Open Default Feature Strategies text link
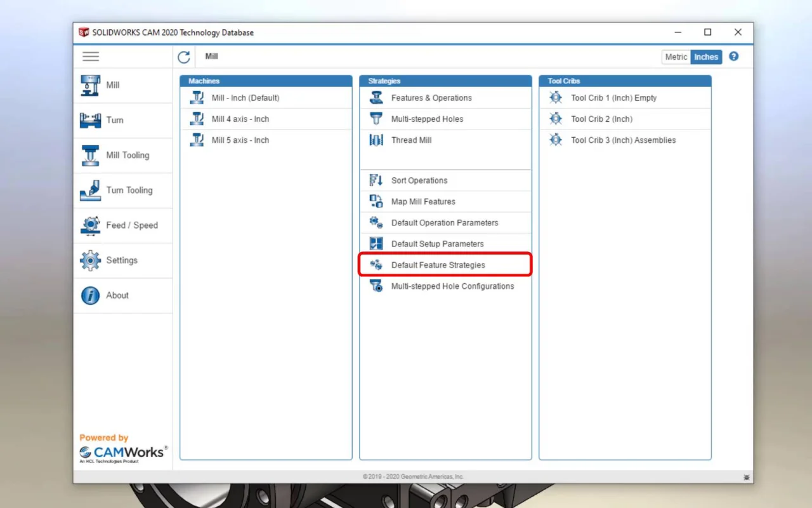 click(438, 265)
